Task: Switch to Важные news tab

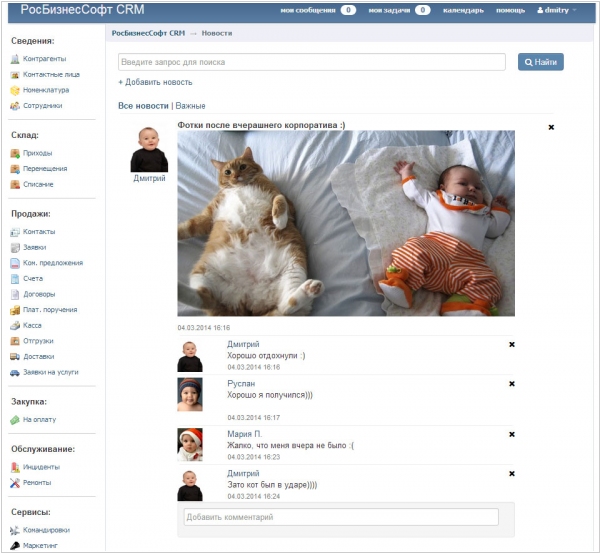Action: coord(190,106)
